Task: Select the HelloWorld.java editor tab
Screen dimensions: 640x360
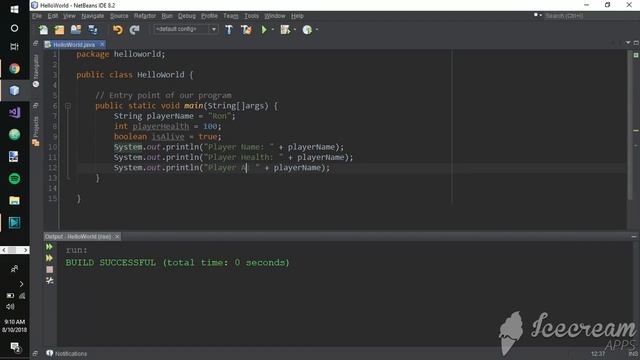Action: tap(74, 44)
